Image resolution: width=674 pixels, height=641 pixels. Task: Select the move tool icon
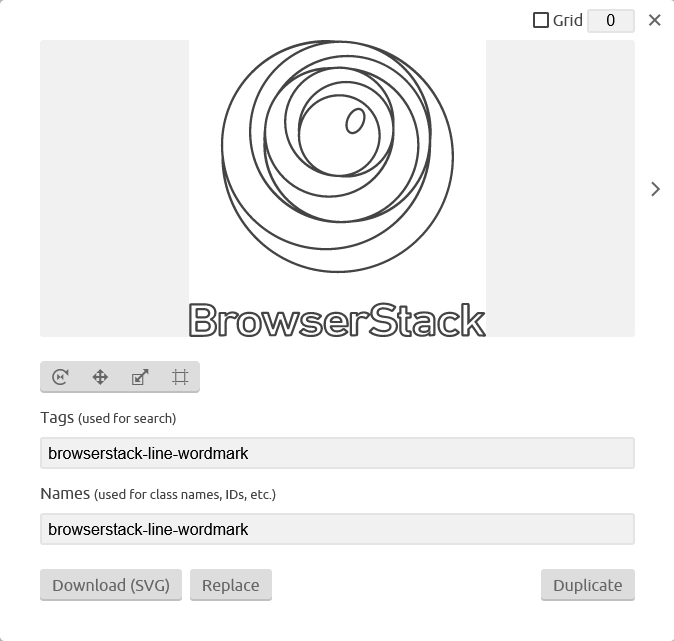point(100,377)
